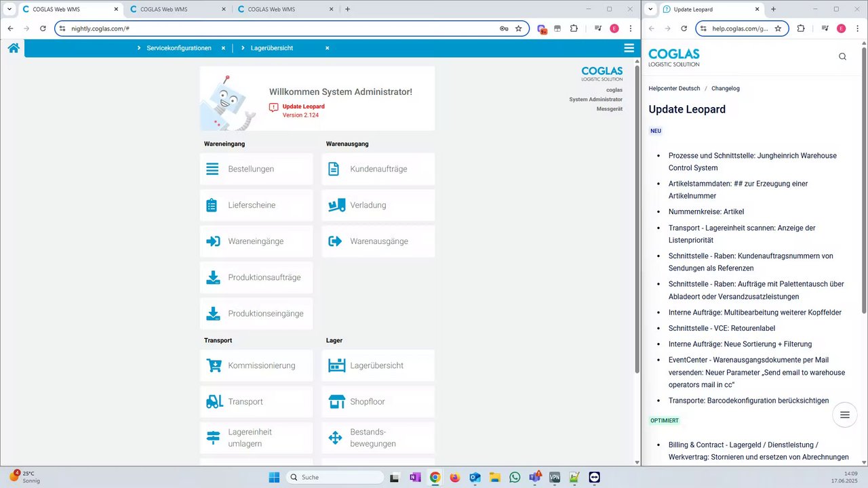Screen dimensions: 868x488
Task: Switch to Servicekonfigurationen tab
Action: [x=179, y=48]
